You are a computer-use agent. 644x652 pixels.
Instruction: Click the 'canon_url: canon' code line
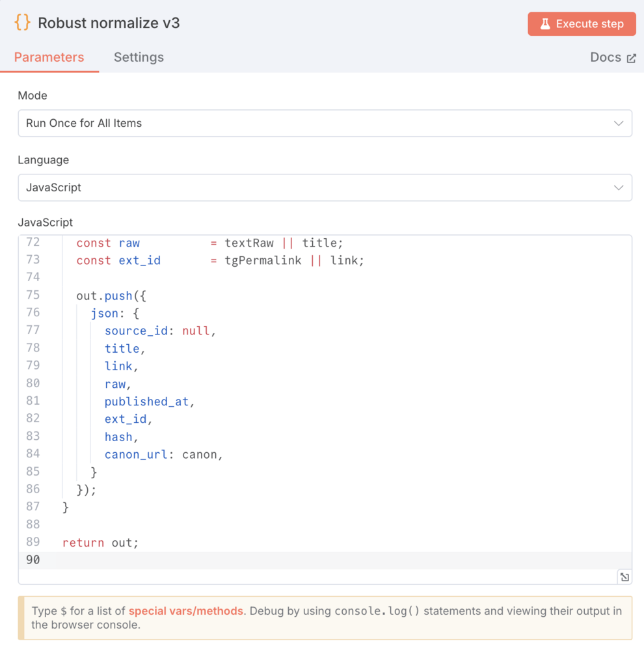coord(163,454)
